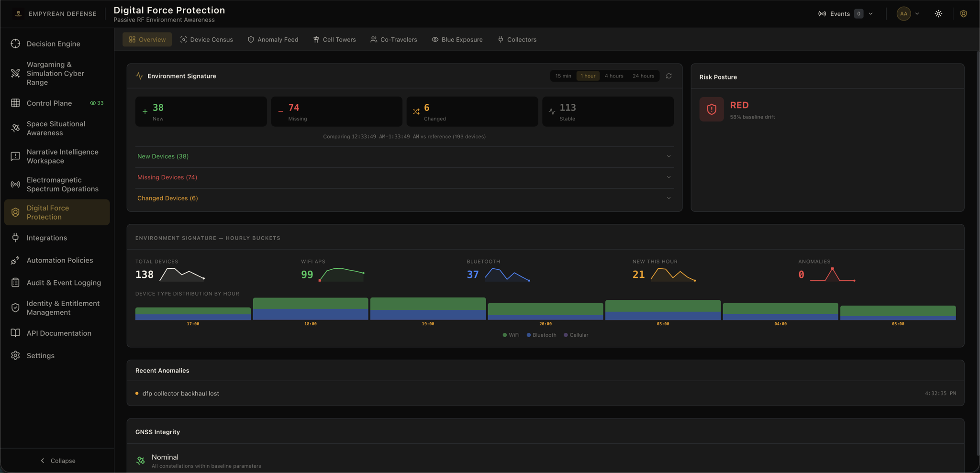The width and height of the screenshot is (980, 473).
Task: Expand Changed Devices (6) section
Action: [x=404, y=198]
